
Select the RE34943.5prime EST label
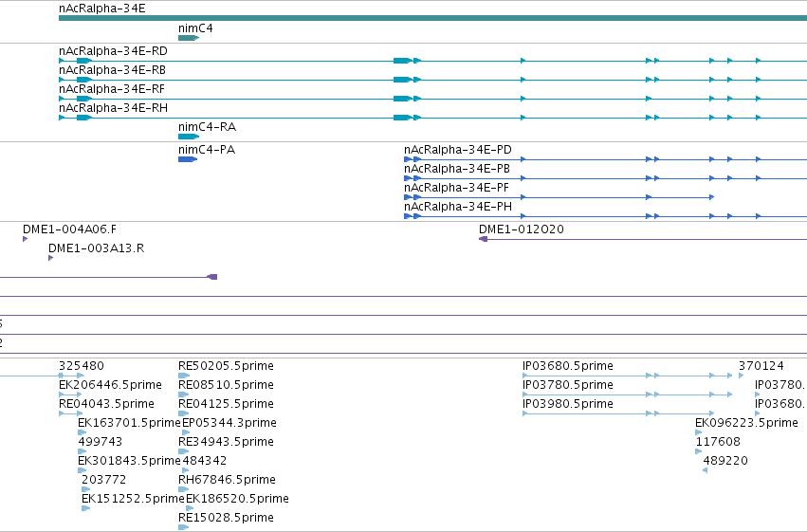pos(226,442)
